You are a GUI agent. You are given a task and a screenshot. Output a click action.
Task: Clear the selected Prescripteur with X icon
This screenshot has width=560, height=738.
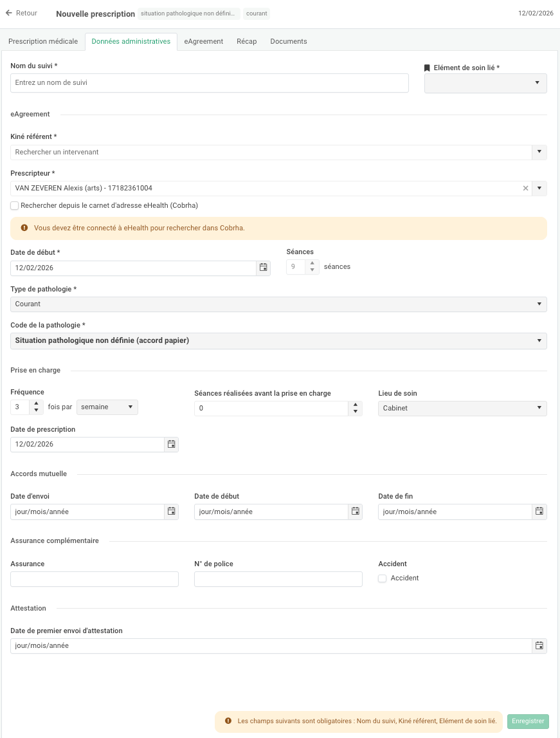525,188
